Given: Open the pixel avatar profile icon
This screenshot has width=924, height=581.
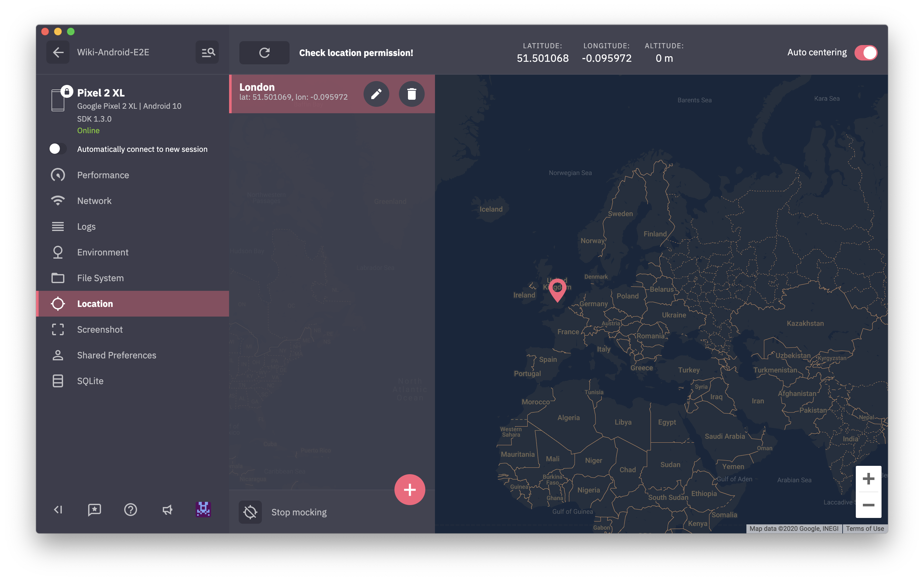Looking at the screenshot, I should 203,509.
